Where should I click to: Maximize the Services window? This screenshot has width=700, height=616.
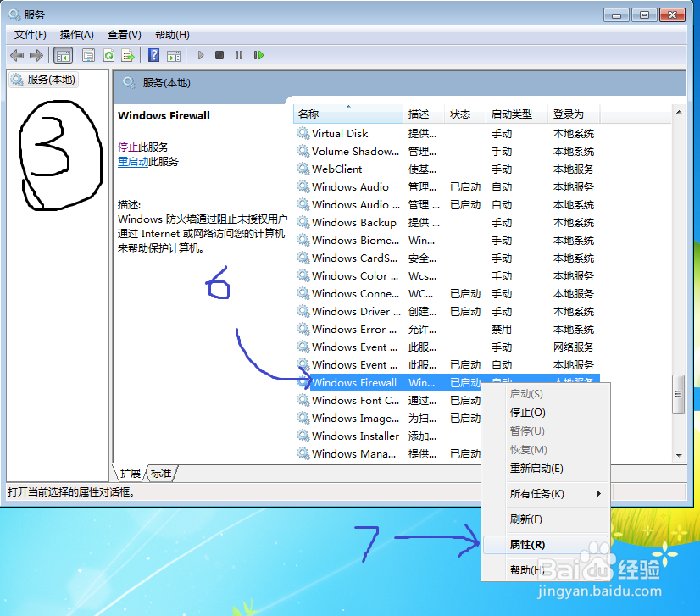[x=644, y=15]
